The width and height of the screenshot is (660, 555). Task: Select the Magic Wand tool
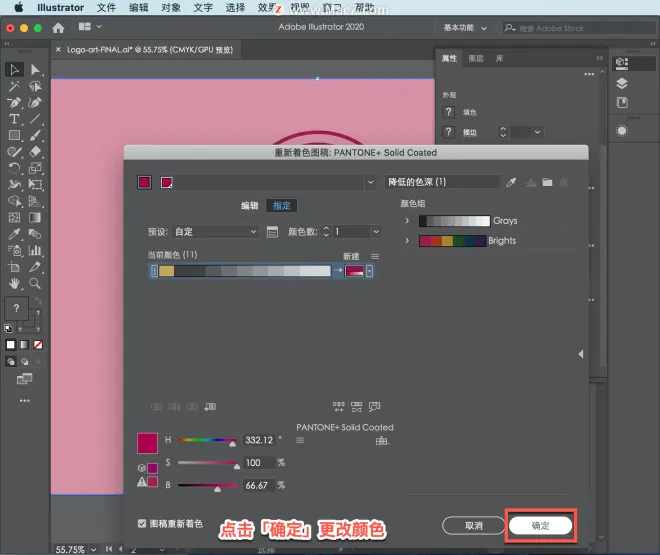click(14, 86)
